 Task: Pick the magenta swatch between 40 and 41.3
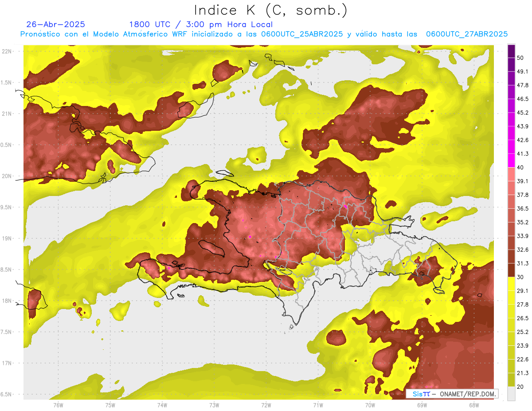(511, 160)
